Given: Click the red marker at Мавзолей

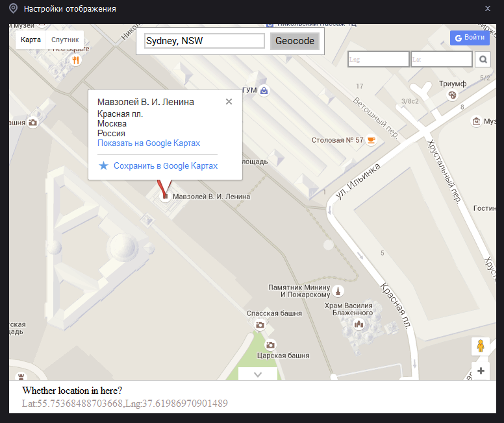Looking at the screenshot, I should tap(164, 189).
